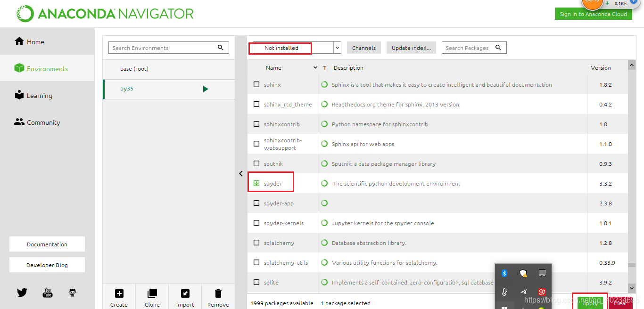Open the Learning section
The width and height of the screenshot is (644, 309).
(x=47, y=95)
